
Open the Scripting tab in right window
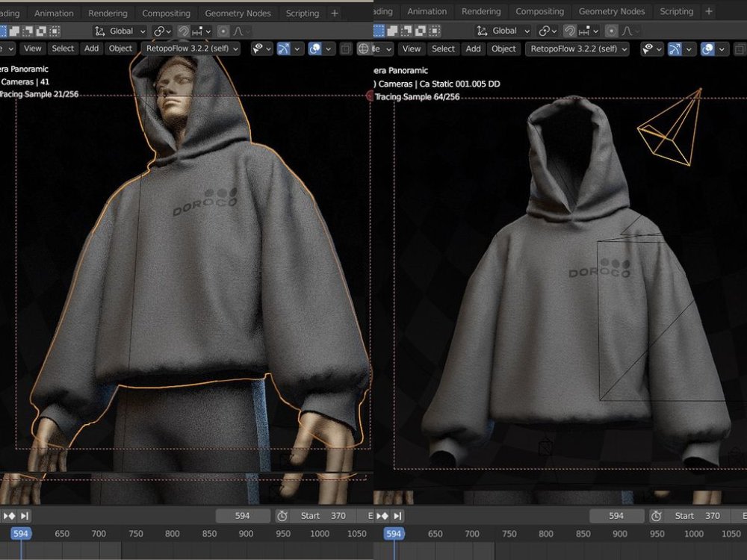[x=676, y=11]
